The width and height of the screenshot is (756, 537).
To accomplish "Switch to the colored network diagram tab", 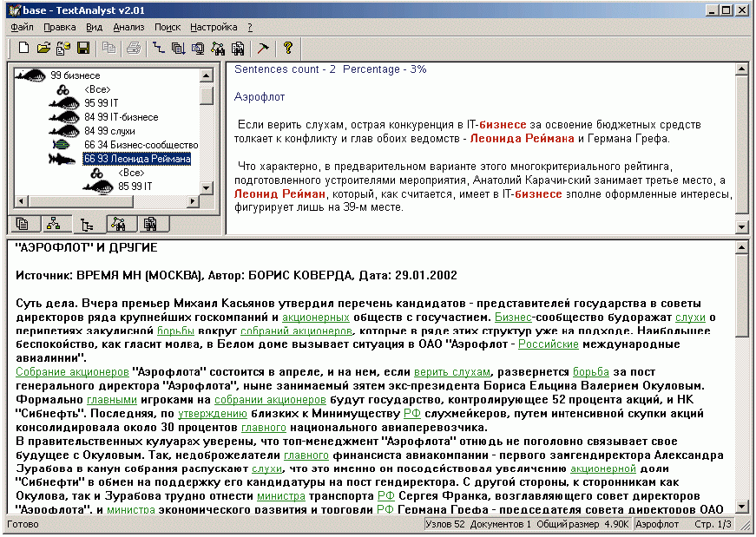I will [x=53, y=224].
